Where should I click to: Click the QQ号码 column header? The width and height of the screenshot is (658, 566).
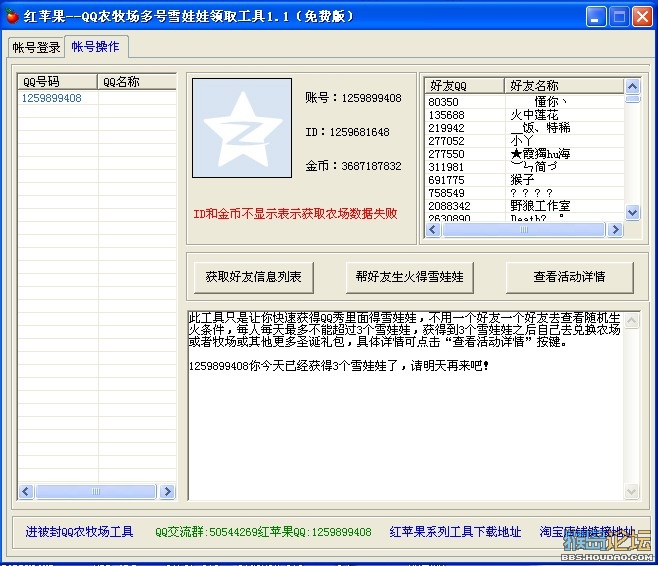[x=58, y=81]
